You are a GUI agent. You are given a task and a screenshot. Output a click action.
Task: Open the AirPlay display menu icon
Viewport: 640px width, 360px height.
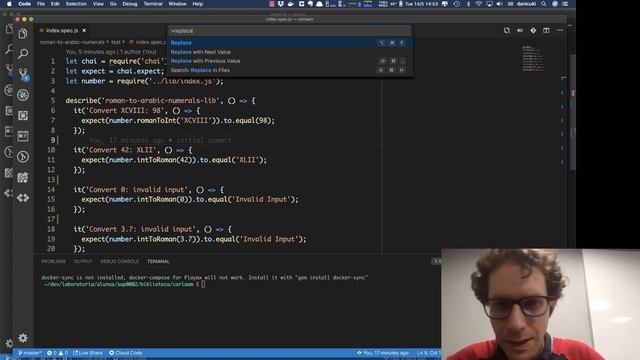click(489, 4)
